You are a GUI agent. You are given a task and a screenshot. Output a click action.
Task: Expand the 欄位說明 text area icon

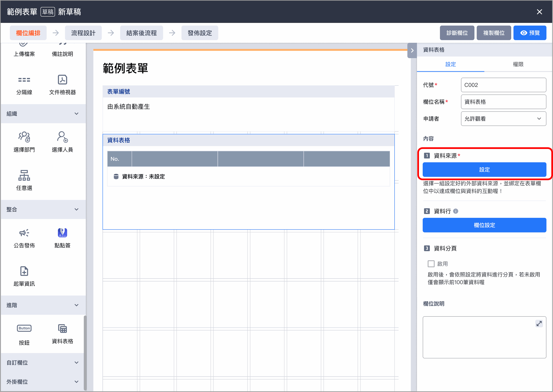pyautogui.click(x=539, y=323)
